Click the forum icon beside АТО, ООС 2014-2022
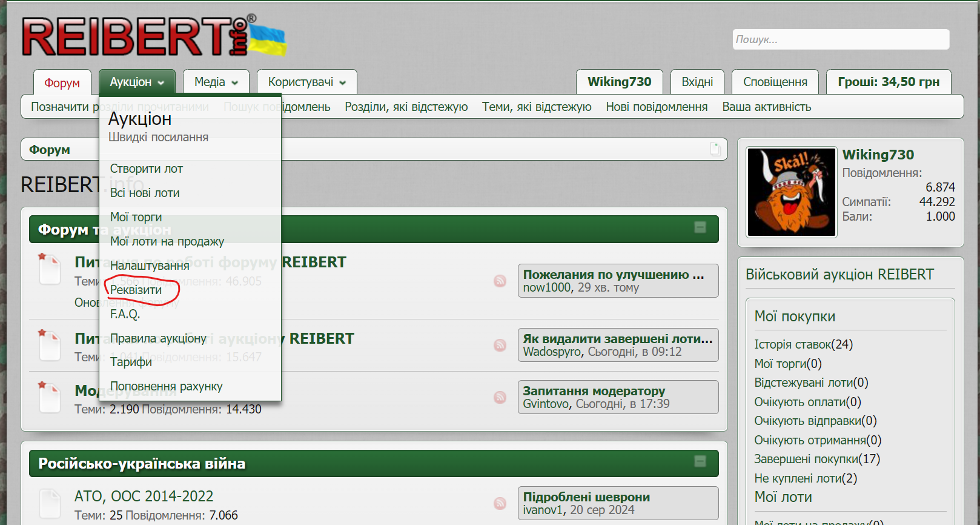Screen dimensions: 980x525 click(50, 504)
